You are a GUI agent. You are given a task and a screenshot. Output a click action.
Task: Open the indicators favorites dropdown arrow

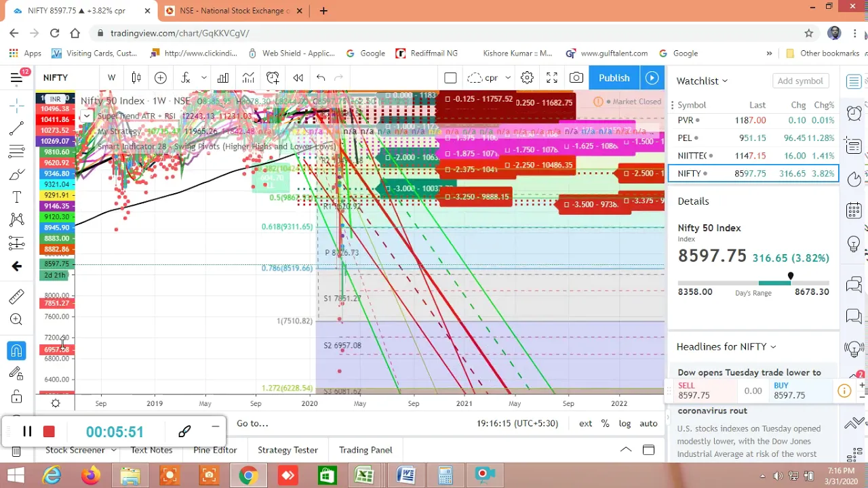[203, 78]
